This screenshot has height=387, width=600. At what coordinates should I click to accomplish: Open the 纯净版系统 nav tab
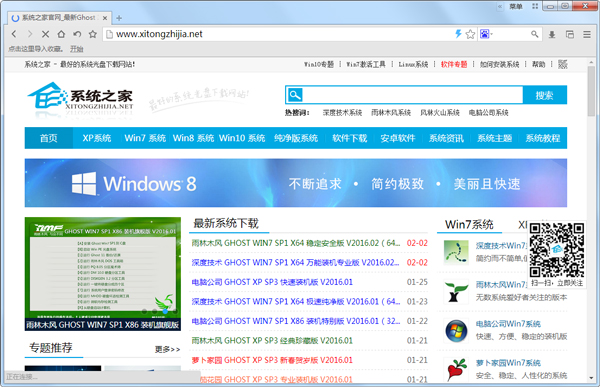(x=296, y=138)
